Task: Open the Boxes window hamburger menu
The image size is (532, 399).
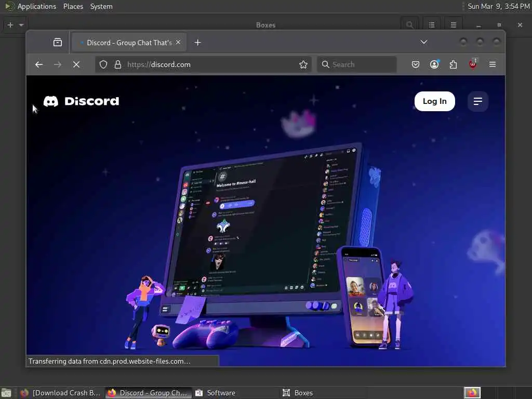Action: pyautogui.click(x=453, y=25)
